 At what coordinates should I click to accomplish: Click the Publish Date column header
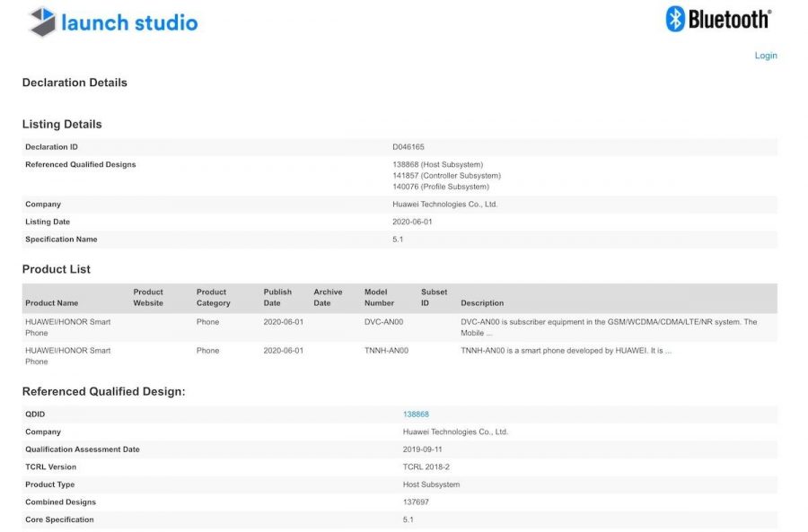(x=277, y=298)
